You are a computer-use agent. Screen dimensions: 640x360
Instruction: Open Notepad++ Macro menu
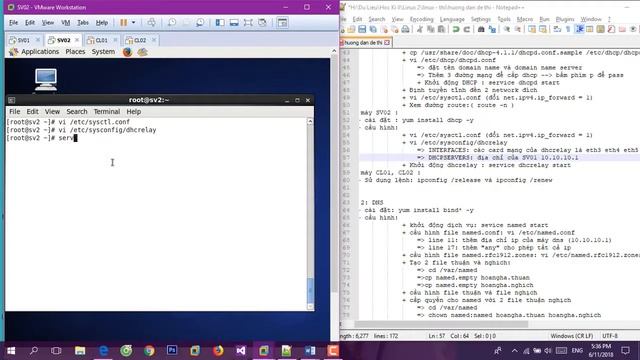[524, 19]
